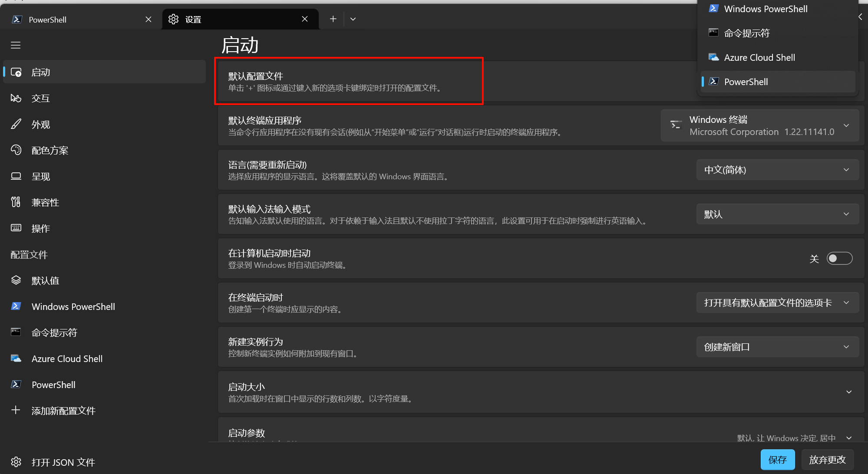Click the PowerShell profile icon in sidebar

click(16, 385)
